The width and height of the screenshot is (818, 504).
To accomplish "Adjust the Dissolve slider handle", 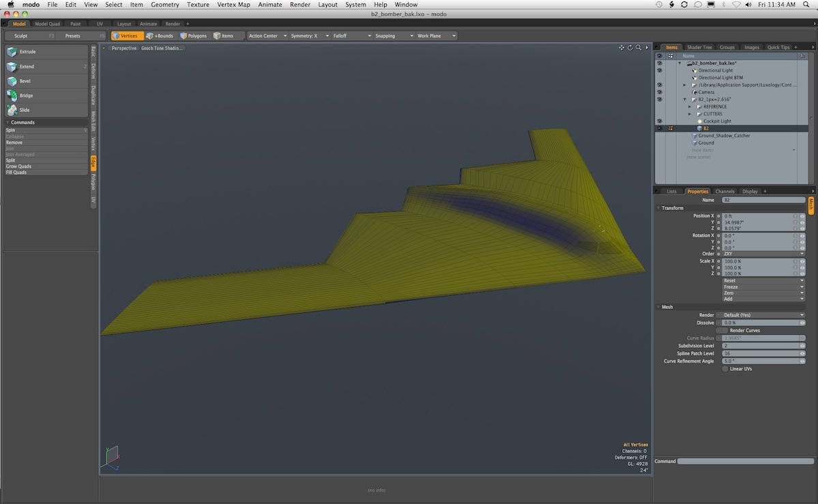I will pos(802,323).
